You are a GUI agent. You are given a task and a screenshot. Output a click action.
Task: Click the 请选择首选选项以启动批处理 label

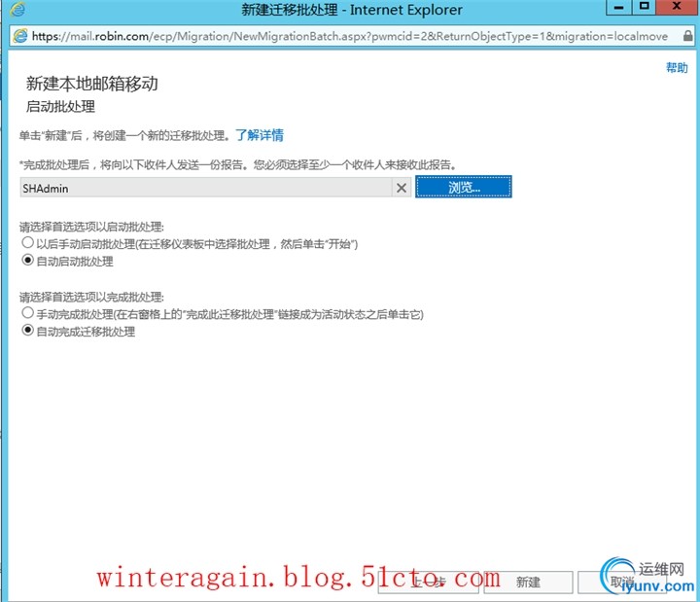click(x=91, y=227)
